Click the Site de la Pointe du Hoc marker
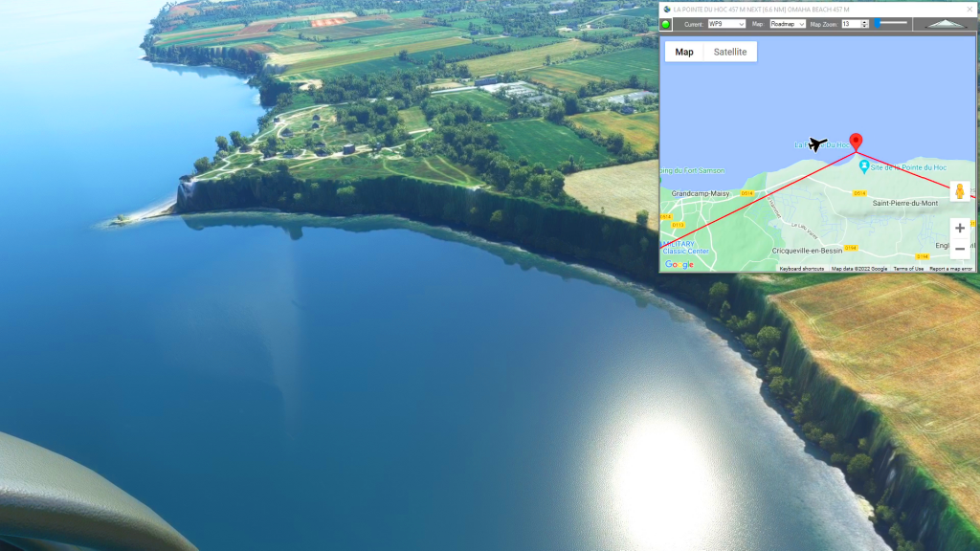Screen dimensions: 980x551 coord(865,167)
